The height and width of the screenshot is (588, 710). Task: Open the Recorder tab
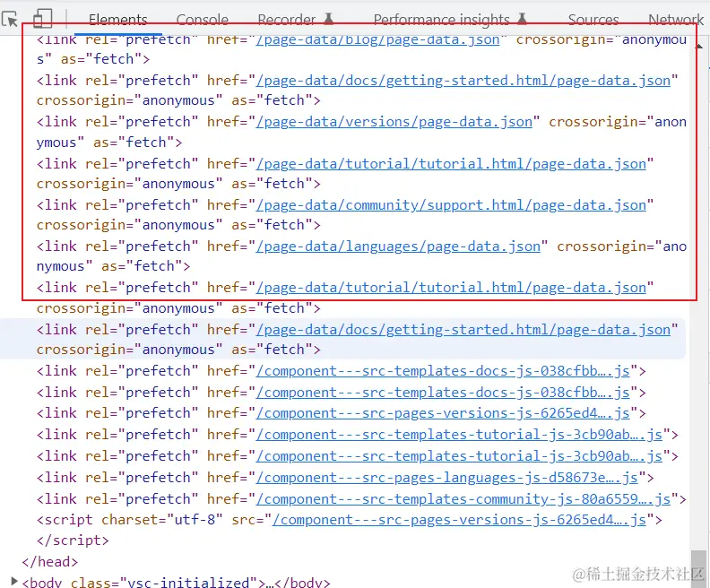(287, 20)
